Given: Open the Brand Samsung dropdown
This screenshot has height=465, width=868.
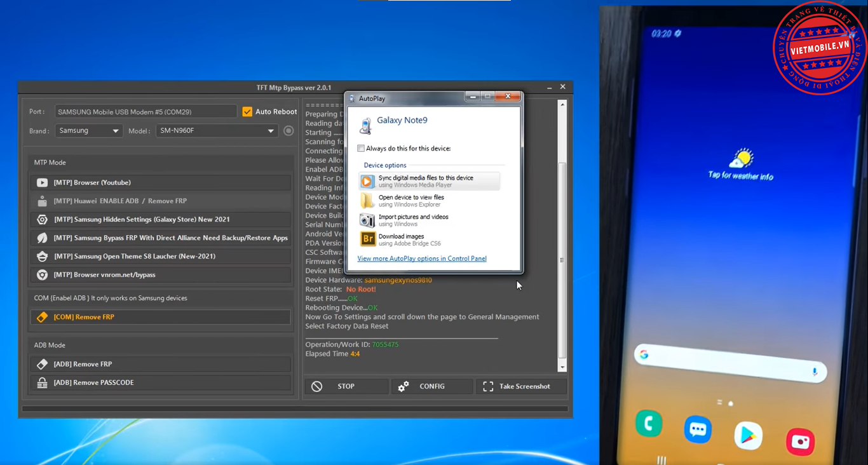Looking at the screenshot, I should 89,131.
